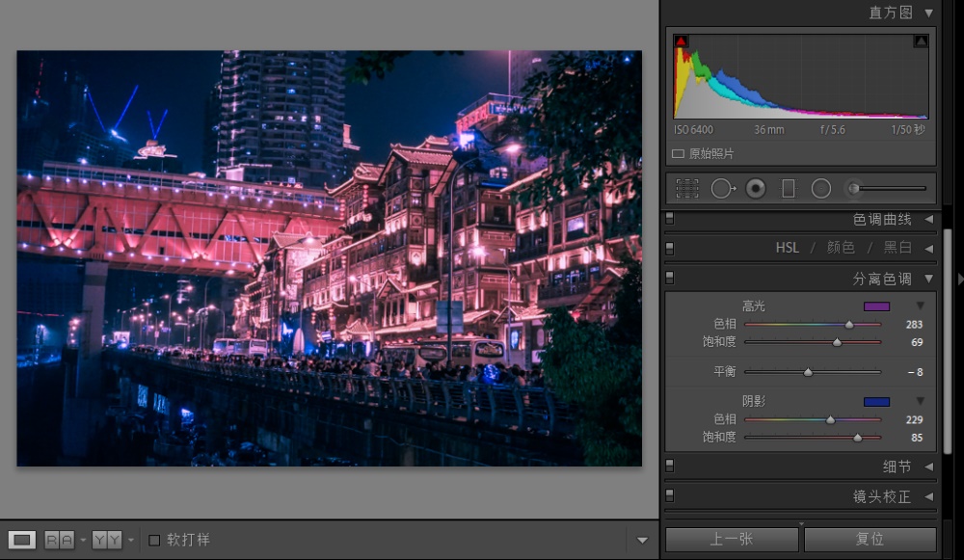
Task: Switch to Loupe view mode
Action: click(21, 540)
